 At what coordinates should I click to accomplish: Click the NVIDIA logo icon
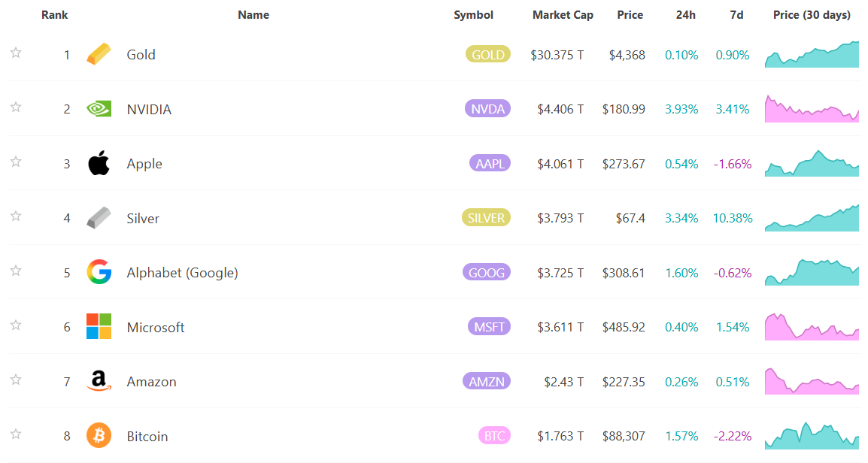point(99,109)
